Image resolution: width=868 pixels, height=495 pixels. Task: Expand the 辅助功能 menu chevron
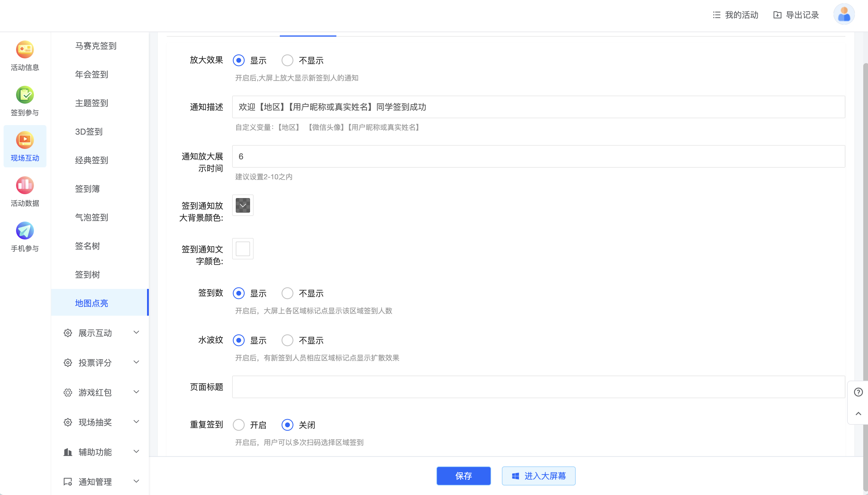click(136, 452)
